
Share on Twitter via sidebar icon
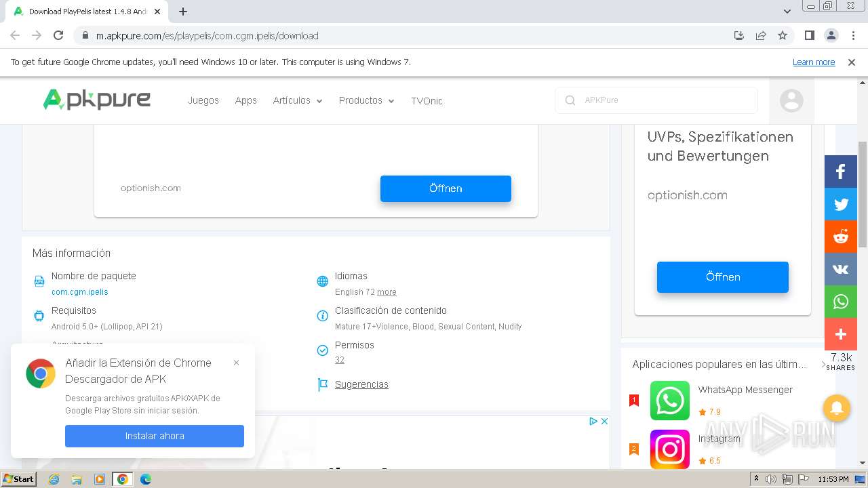(840, 204)
